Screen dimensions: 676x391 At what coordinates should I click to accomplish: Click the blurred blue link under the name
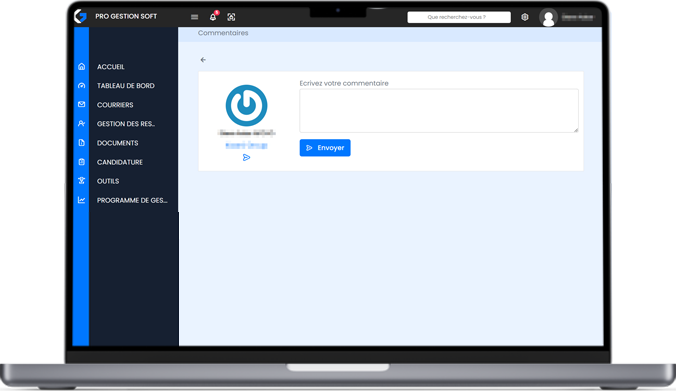[246, 146]
